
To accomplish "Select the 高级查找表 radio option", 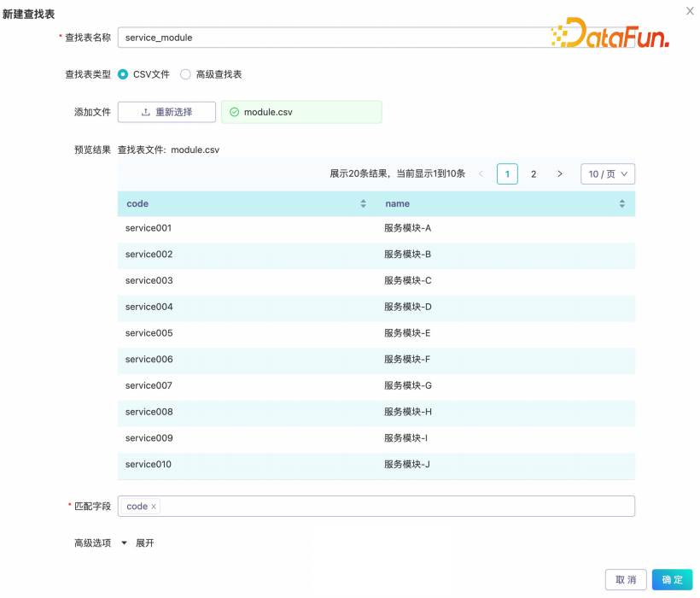I will [x=185, y=74].
